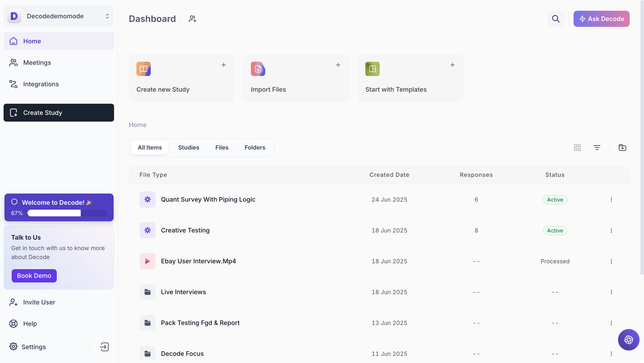Open search with the magnifier icon
Image resolution: width=644 pixels, height=363 pixels.
pos(555,19)
